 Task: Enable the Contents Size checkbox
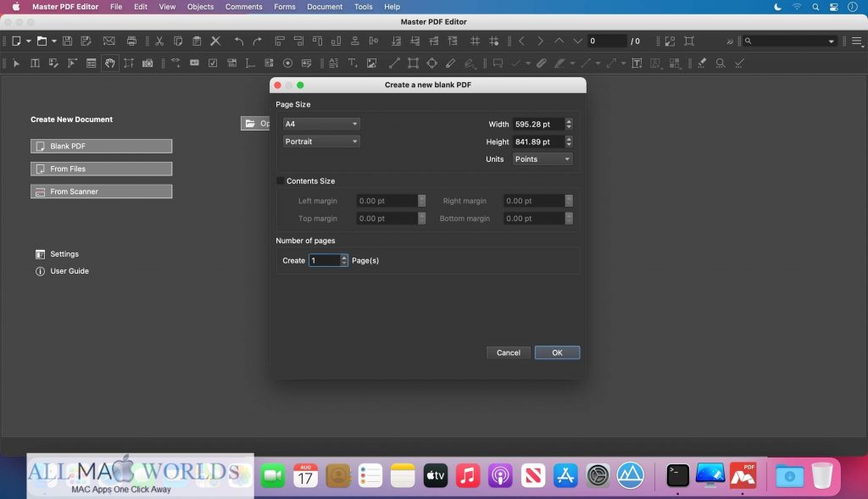(280, 181)
